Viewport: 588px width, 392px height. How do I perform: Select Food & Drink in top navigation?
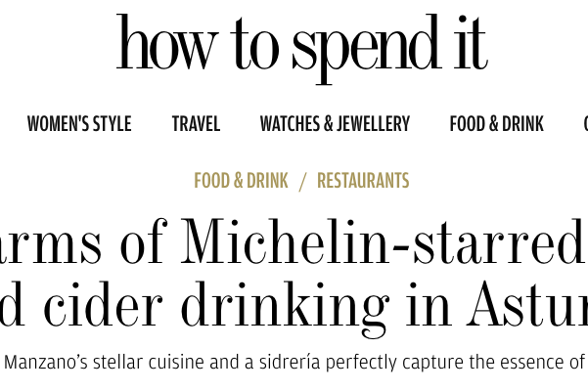coord(496,124)
